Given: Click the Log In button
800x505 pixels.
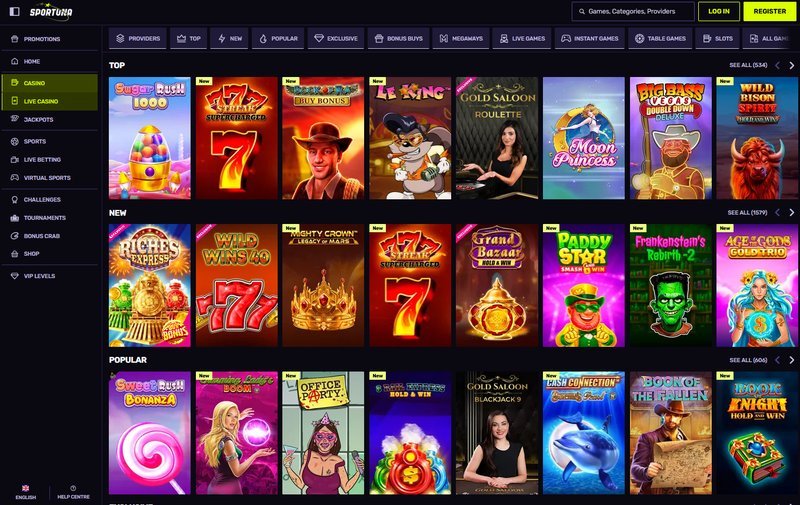Looking at the screenshot, I should tap(719, 11).
